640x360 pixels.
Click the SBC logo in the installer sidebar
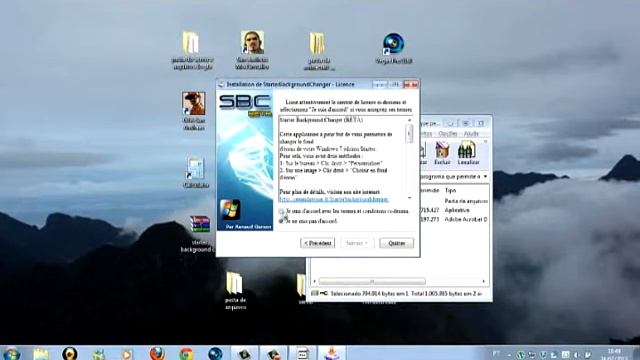point(244,102)
